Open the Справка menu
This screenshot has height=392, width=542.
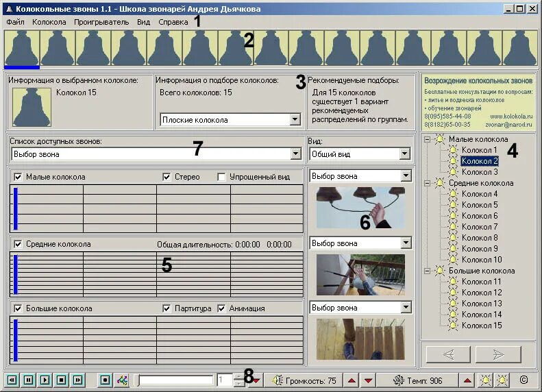(173, 22)
